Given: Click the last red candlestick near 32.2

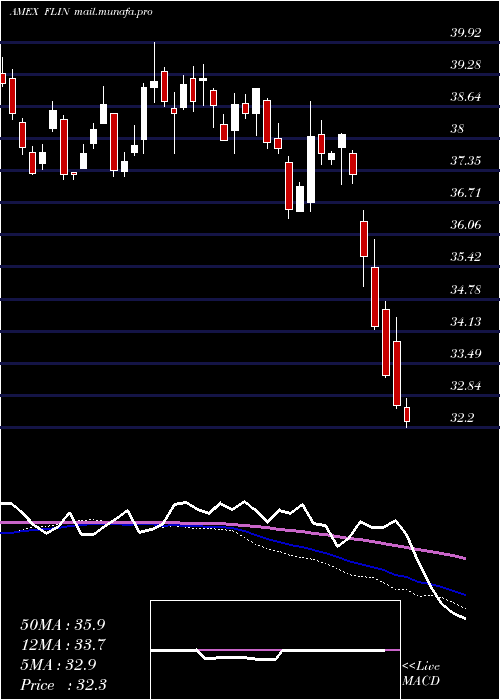Looking at the screenshot, I should [407, 414].
